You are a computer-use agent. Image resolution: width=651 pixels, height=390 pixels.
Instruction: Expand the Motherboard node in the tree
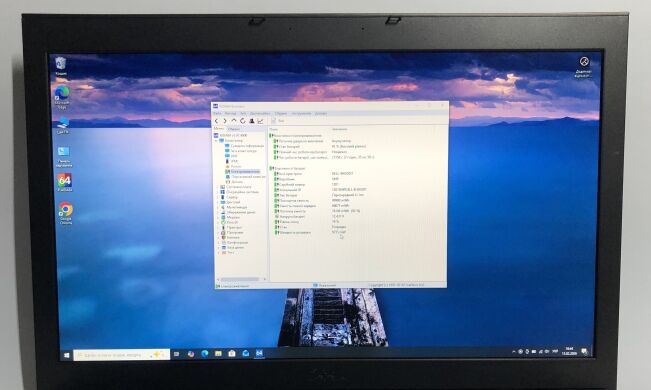coord(218,187)
